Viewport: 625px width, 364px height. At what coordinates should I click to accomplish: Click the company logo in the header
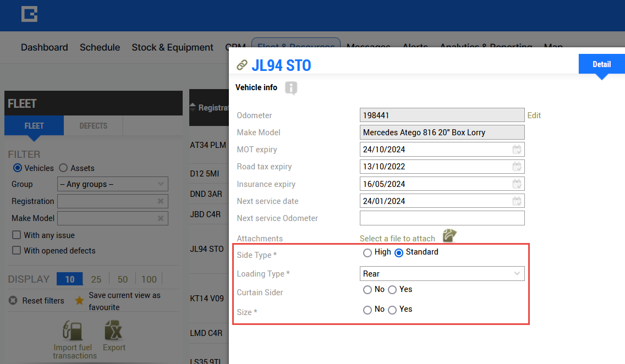(x=29, y=14)
